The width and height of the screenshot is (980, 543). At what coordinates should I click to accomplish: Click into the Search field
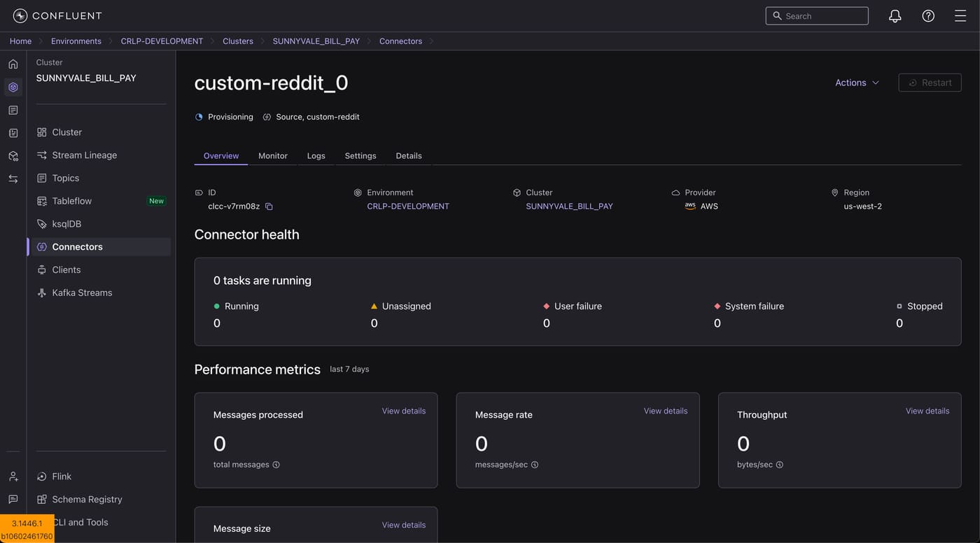[x=817, y=16]
